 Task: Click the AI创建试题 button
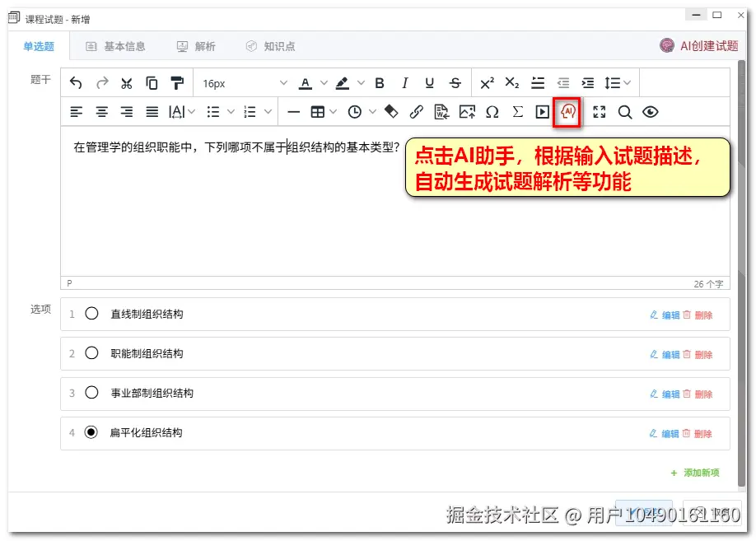click(699, 46)
